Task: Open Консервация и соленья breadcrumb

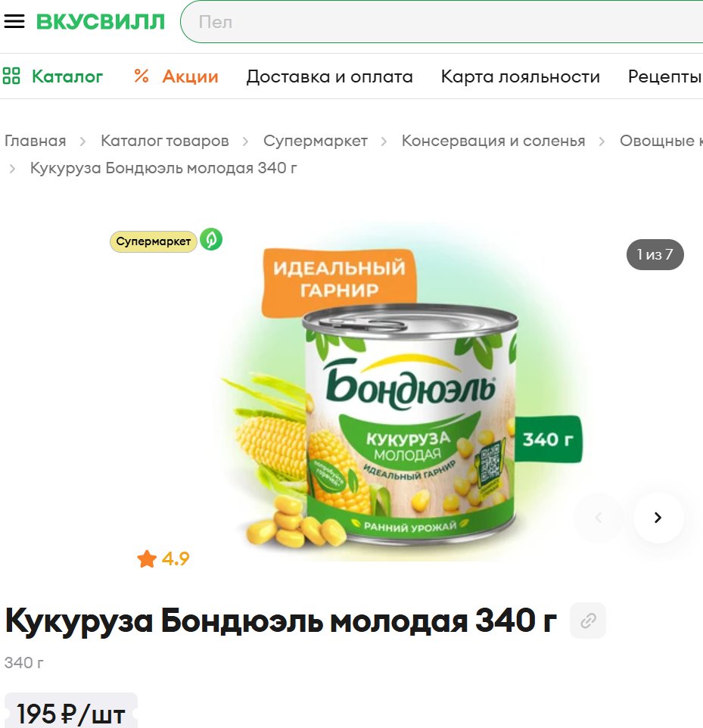Action: click(493, 141)
